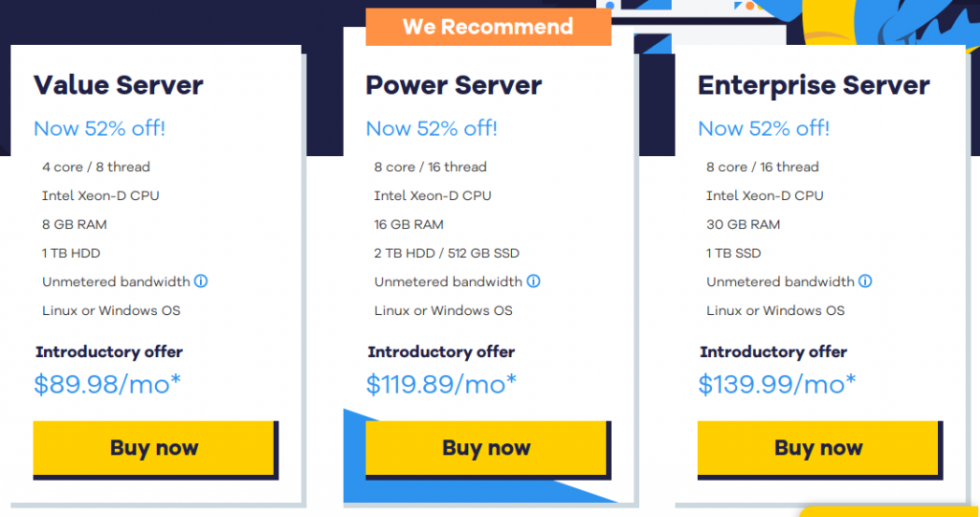This screenshot has width=980, height=517.
Task: Click Power Server unmetered bandwidth info icon
Action: click(x=534, y=281)
